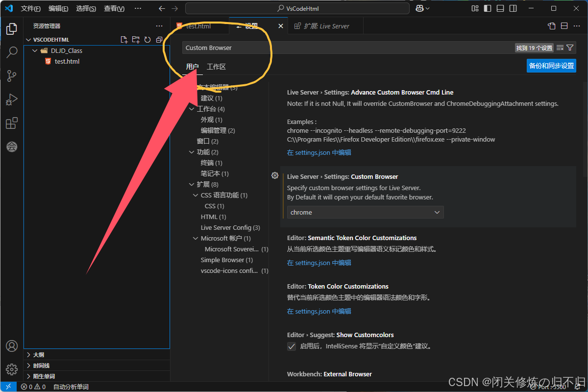Click the remote window status bar icon
The width and height of the screenshot is (588, 392).
(x=8, y=387)
